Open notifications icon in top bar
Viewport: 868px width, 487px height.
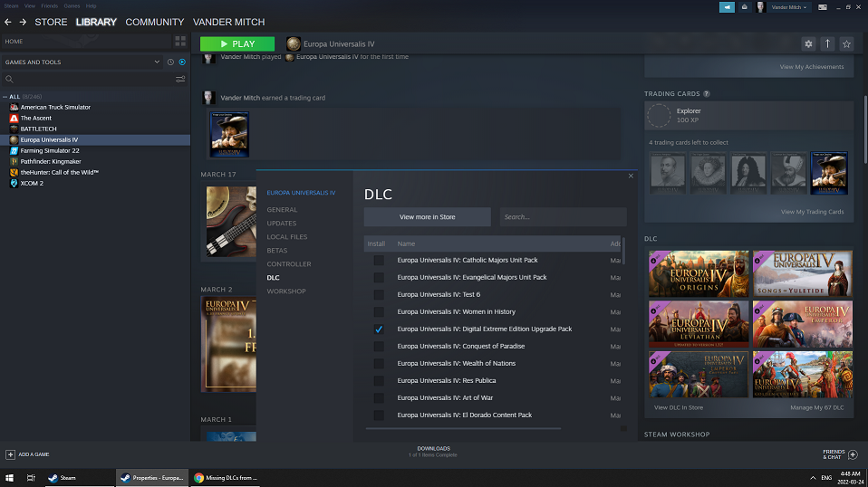coord(745,7)
